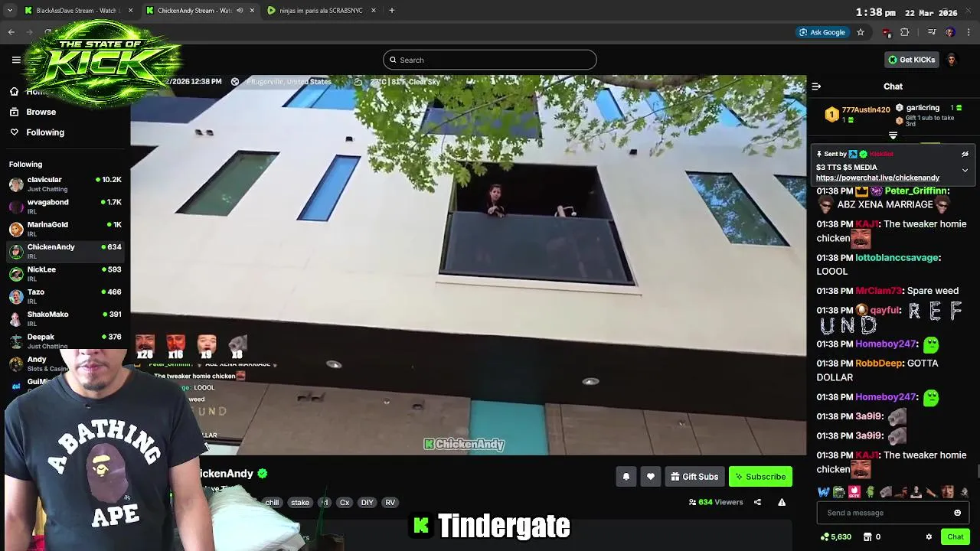Click lottoblanccsavage username in chat
The image size is (980, 551).
[x=897, y=258]
